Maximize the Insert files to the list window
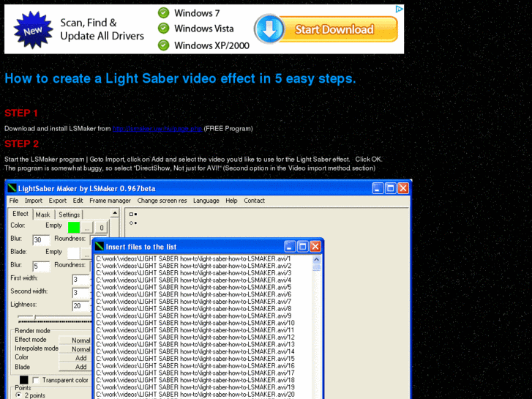This screenshot has height=399, width=532. tap(302, 246)
